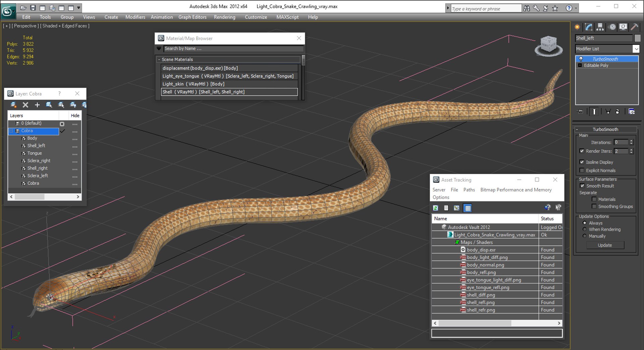This screenshot has width=644, height=350.
Task: Open the Modifiers menu
Action: (135, 17)
